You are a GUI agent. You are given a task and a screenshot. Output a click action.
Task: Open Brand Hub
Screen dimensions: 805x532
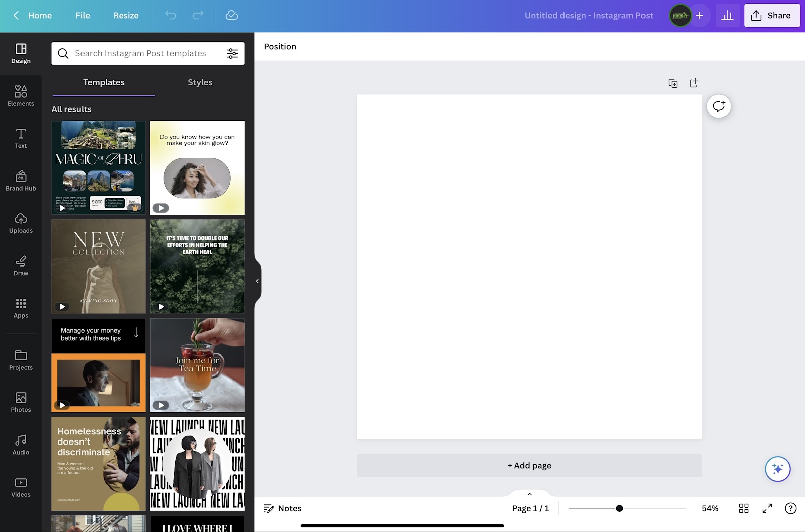click(21, 181)
